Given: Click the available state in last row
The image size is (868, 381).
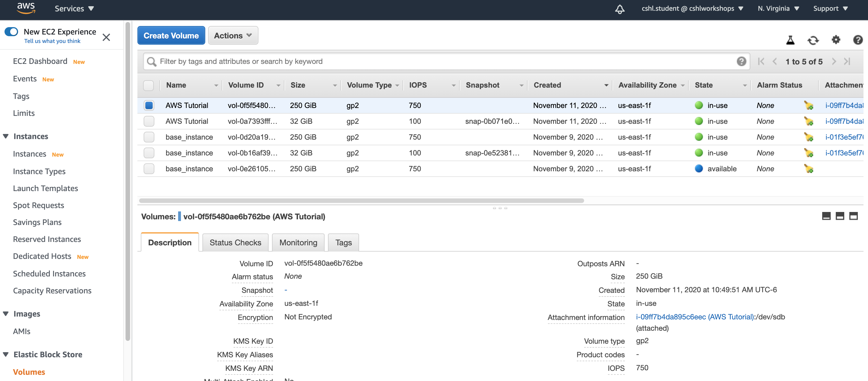Looking at the screenshot, I should tap(722, 169).
